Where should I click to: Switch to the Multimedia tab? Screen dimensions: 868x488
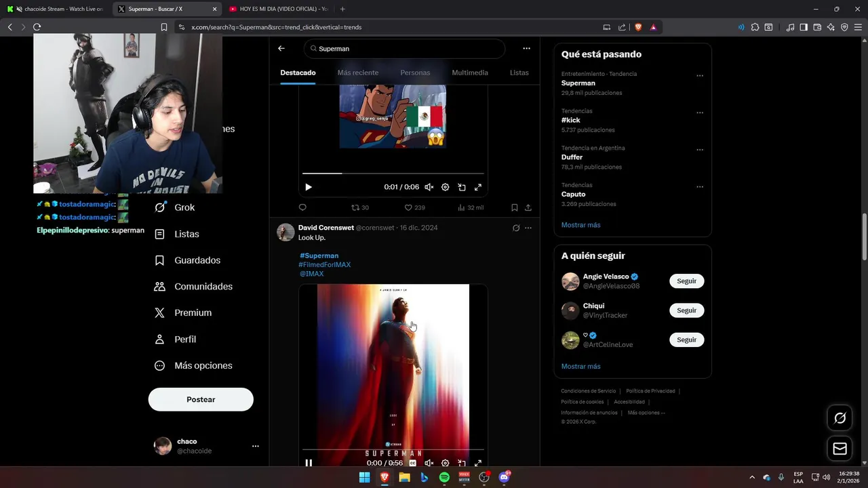470,73
